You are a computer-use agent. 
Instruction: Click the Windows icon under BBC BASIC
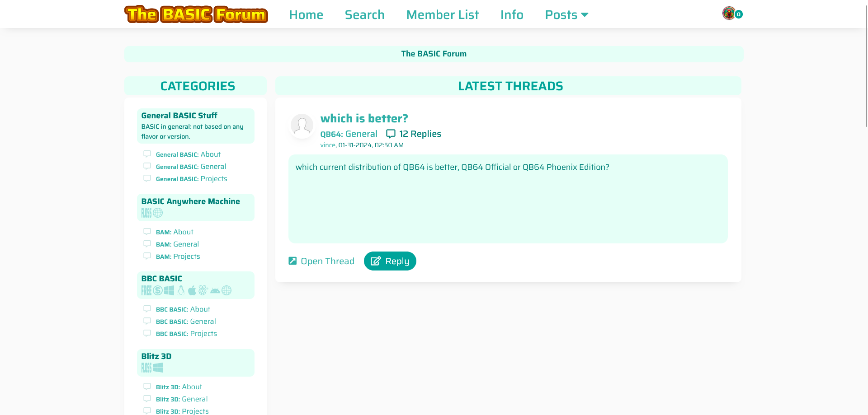tap(169, 290)
